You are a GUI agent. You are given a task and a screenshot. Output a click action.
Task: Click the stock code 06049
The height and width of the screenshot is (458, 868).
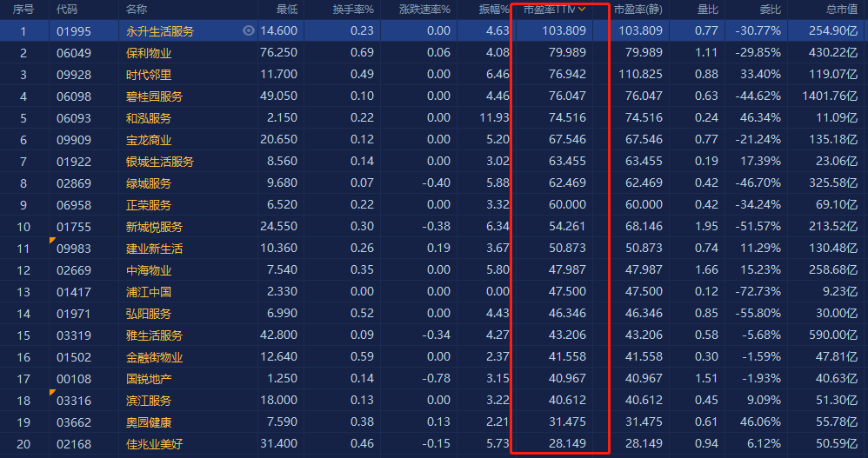(74, 53)
